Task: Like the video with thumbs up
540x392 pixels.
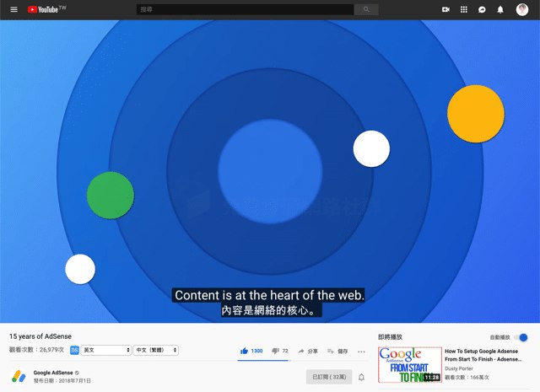Action: click(244, 351)
